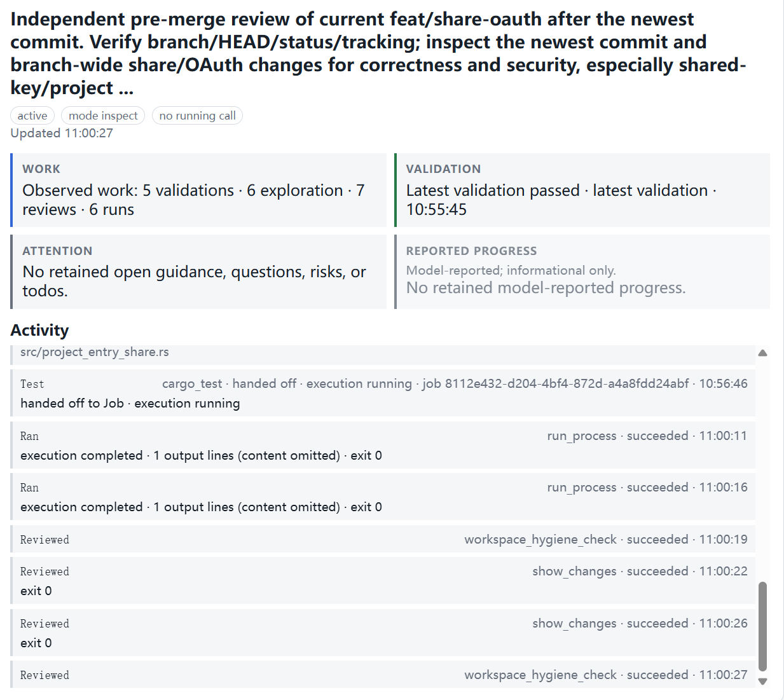Click the activity scrollbar up arrow

(762, 353)
